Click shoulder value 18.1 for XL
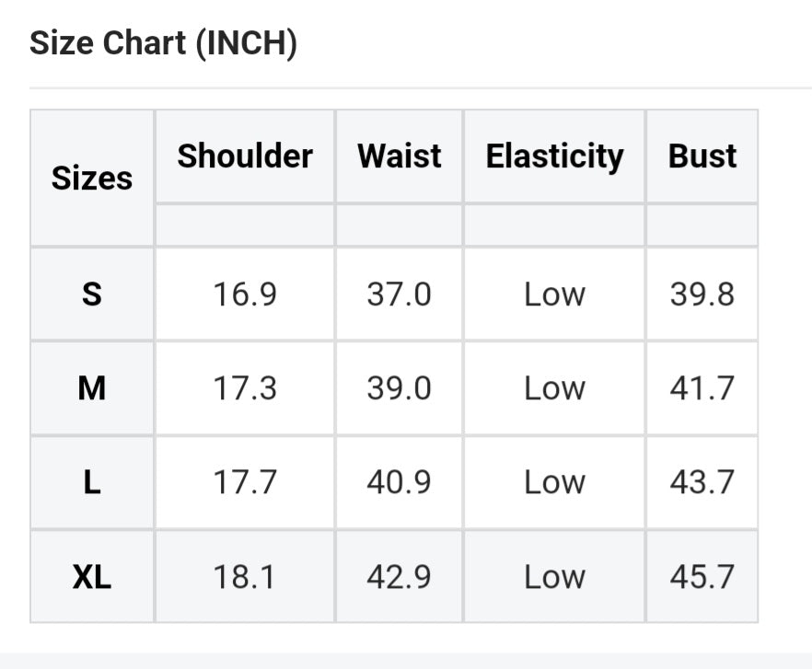Image resolution: width=812 pixels, height=669 pixels. pos(245,577)
